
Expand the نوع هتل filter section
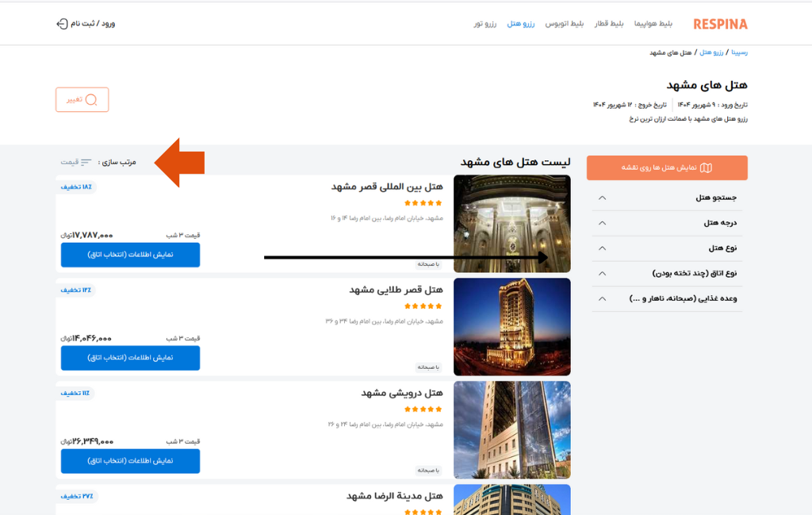pyautogui.click(x=602, y=248)
